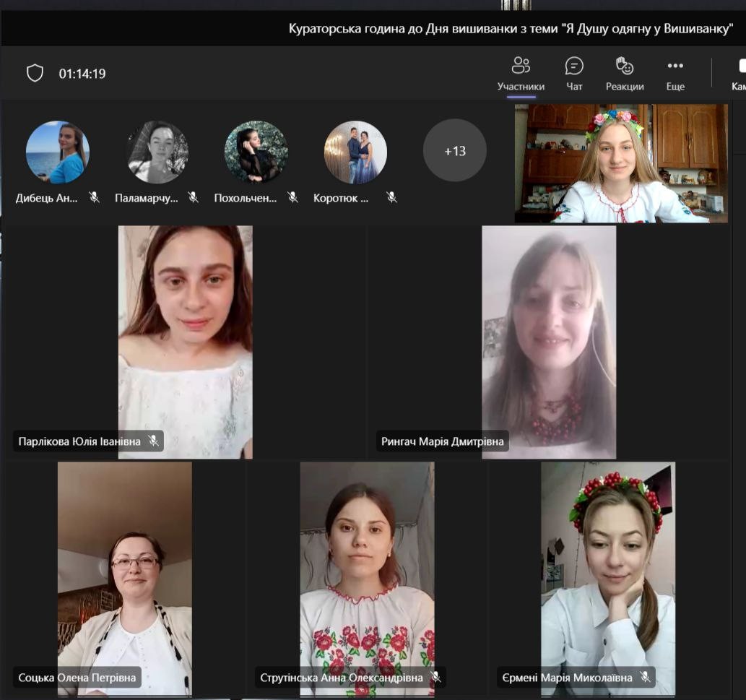This screenshot has height=700, width=746.
Task: Select Струтінська Анна Олександрівна video tile
Action: [367, 579]
